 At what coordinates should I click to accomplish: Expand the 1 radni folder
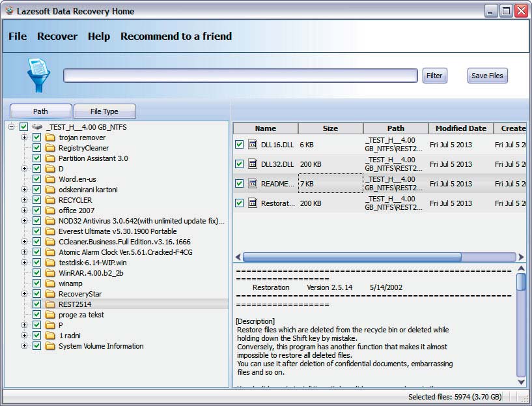25,336
